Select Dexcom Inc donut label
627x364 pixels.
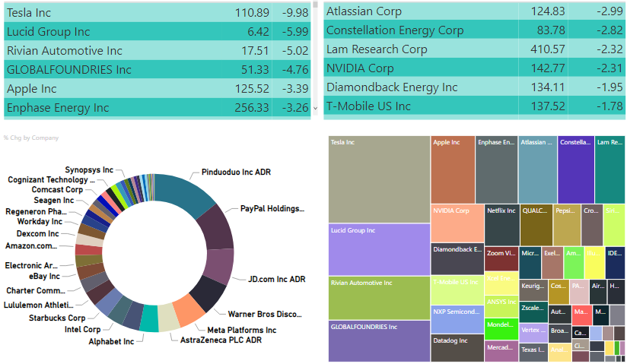37,234
